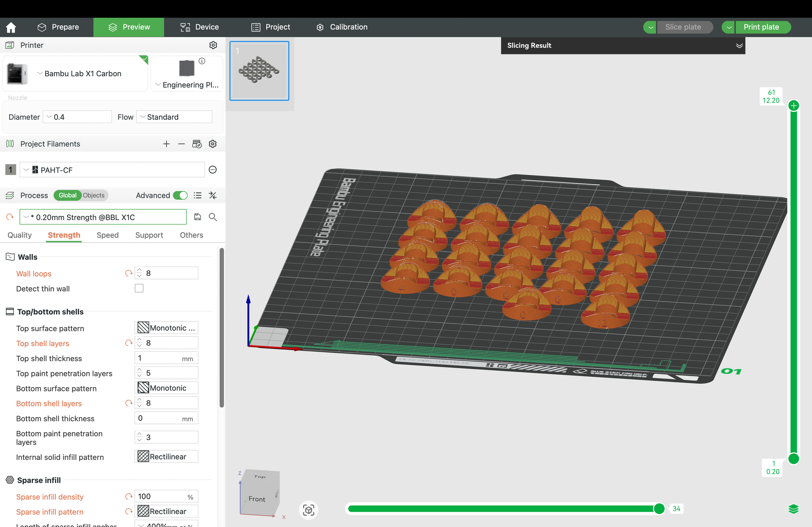The height and width of the screenshot is (527, 812).
Task: Add a new project filament
Action: click(x=166, y=144)
